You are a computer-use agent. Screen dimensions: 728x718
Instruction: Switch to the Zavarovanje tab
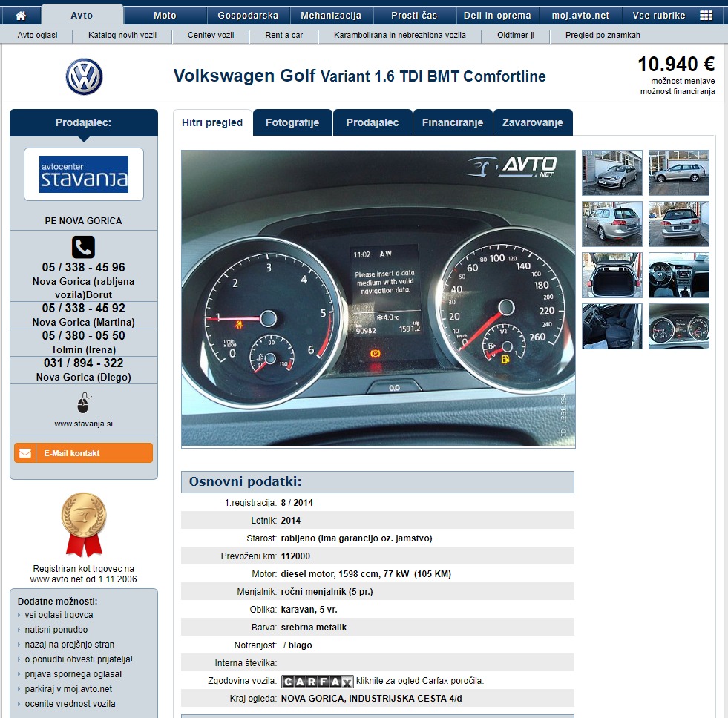533,122
